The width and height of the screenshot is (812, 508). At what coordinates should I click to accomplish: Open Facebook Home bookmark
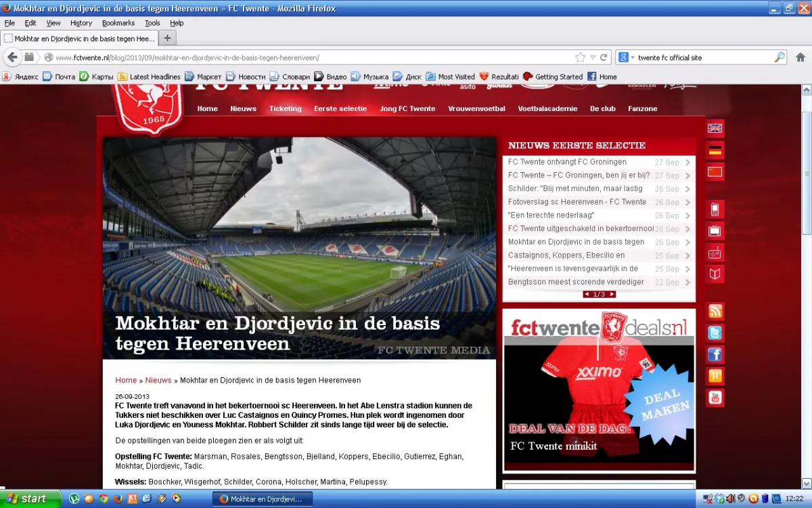tap(602, 77)
